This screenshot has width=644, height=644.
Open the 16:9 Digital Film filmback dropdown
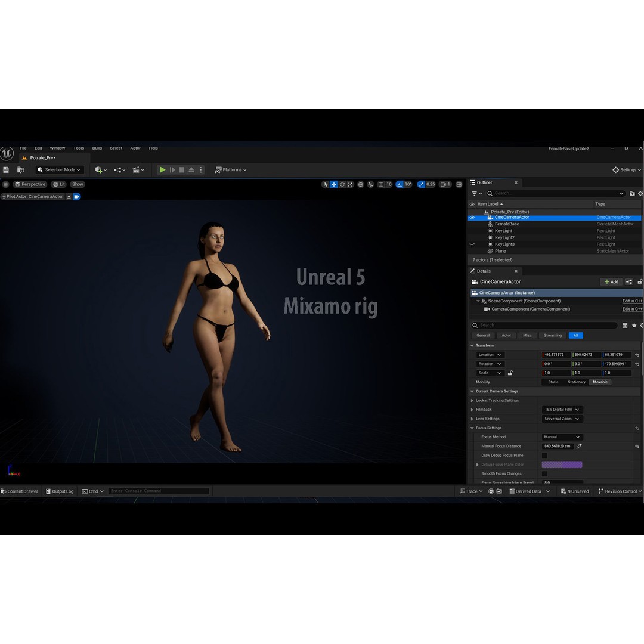click(562, 410)
